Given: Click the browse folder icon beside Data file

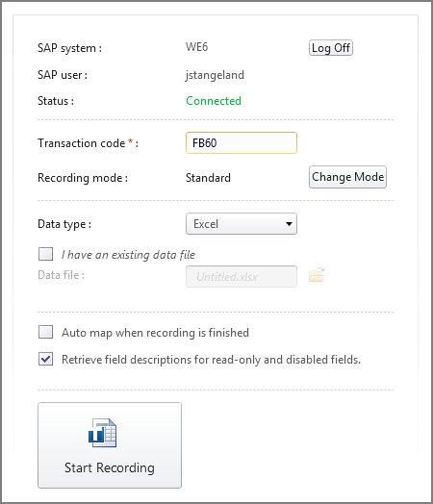Looking at the screenshot, I should click(317, 275).
